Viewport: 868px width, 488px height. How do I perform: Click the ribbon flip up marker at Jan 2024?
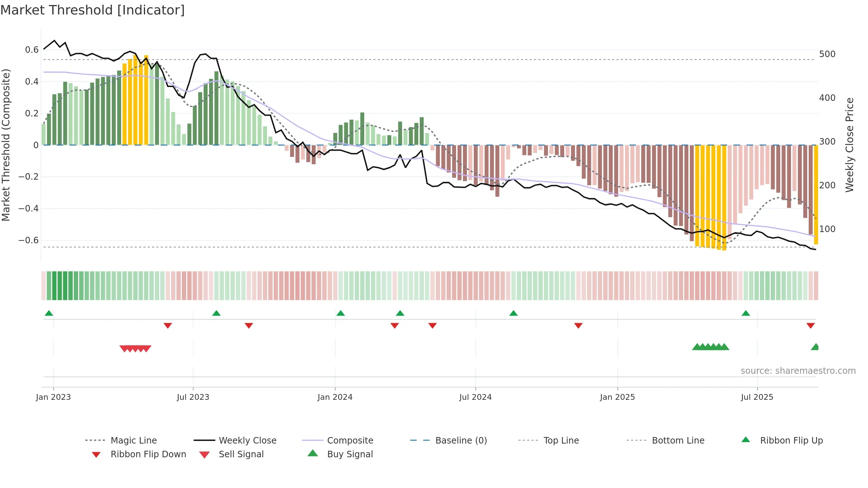point(341,313)
